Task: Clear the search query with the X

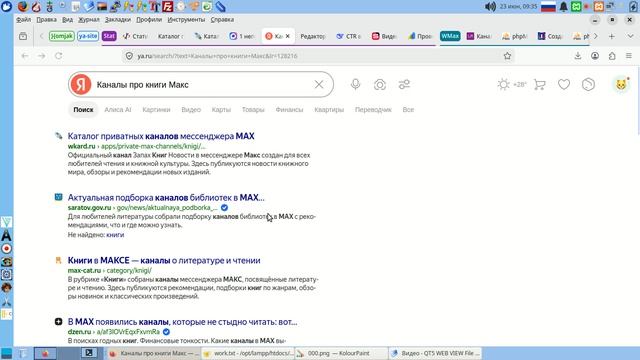Action: pyautogui.click(x=319, y=84)
